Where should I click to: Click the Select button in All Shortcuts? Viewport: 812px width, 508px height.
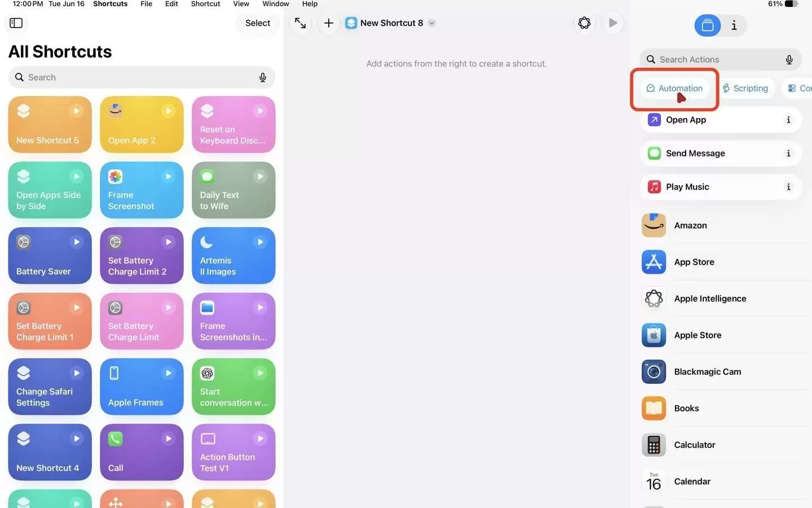tap(258, 23)
